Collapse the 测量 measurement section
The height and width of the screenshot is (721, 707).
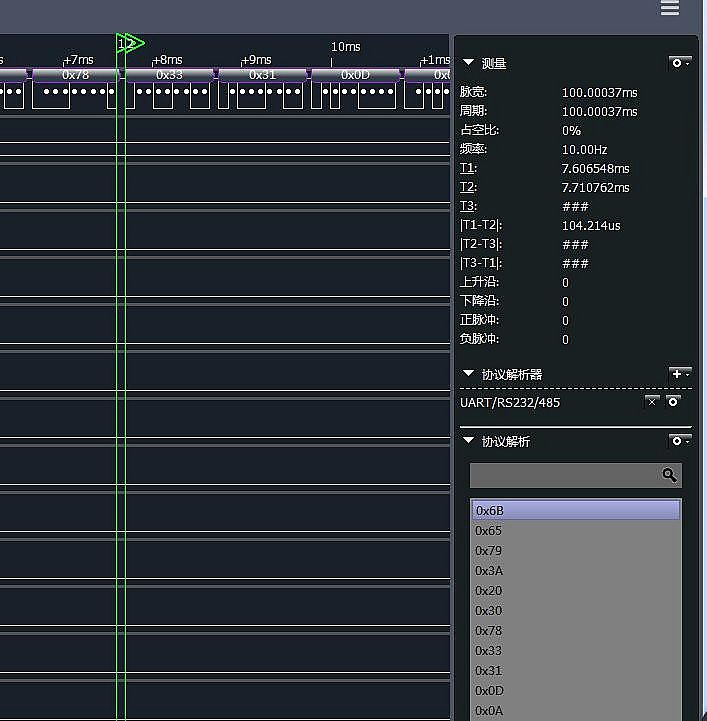468,63
